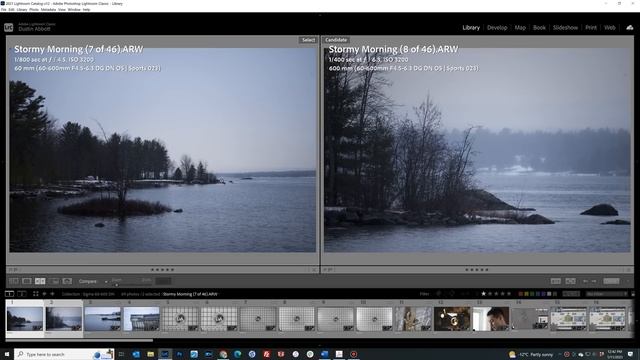Viewport: 640px width, 360px height.
Task: Open the Print module
Action: pyautogui.click(x=591, y=28)
